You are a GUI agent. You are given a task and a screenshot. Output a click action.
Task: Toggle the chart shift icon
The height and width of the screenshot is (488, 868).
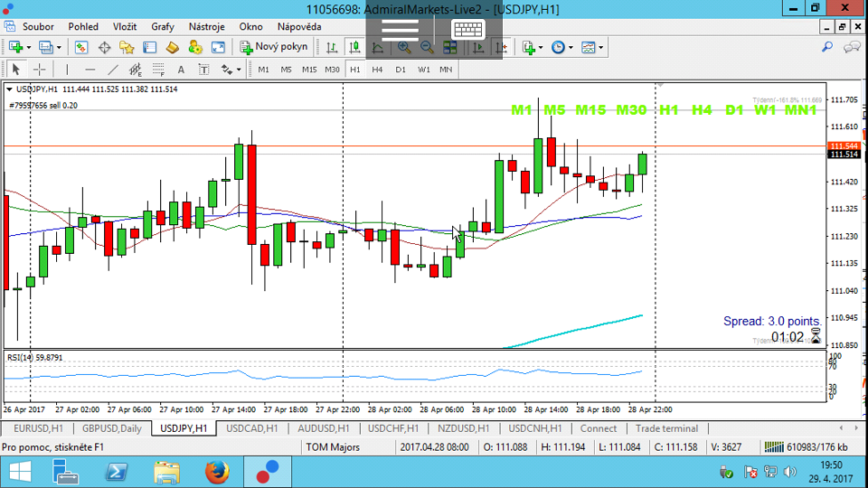501,48
